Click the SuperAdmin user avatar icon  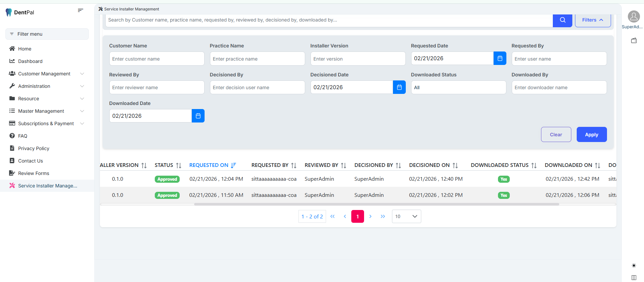(634, 16)
